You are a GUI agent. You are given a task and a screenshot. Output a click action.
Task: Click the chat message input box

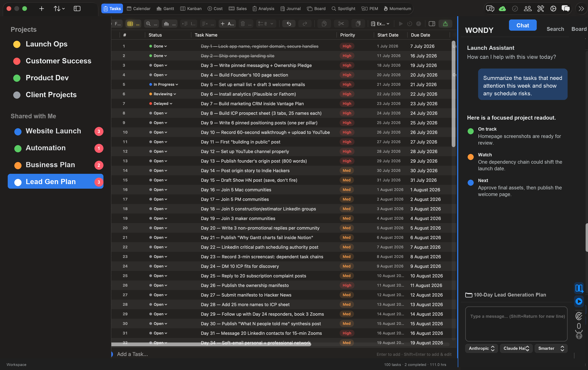click(x=516, y=324)
